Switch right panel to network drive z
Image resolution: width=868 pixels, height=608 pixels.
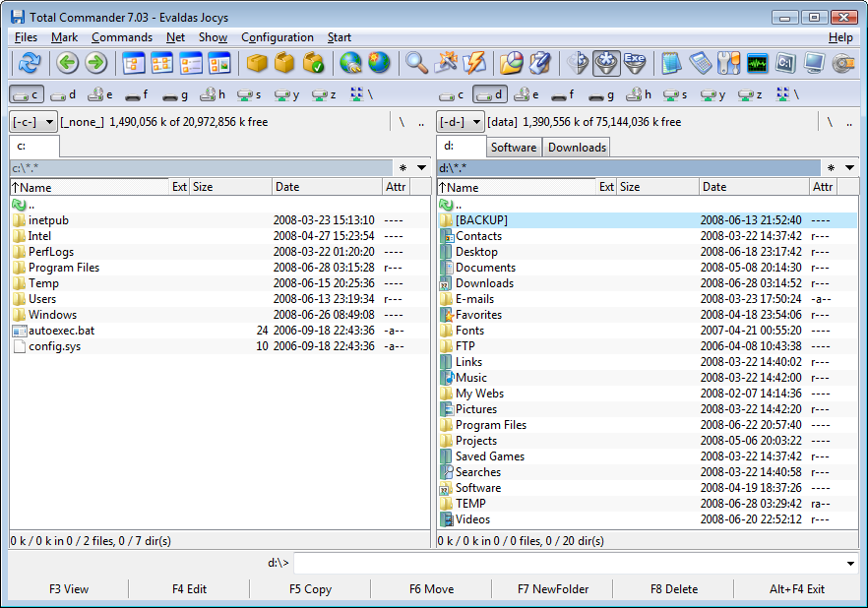tap(750, 94)
